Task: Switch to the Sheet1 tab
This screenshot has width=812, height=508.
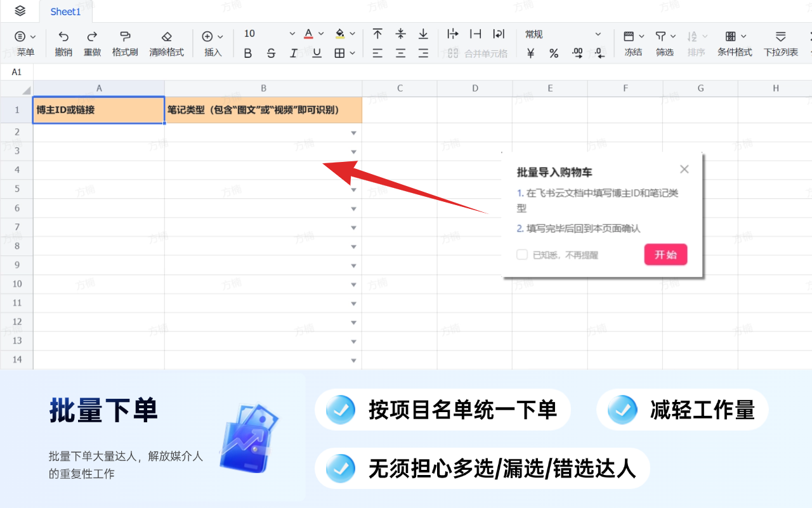Action: coord(65,11)
